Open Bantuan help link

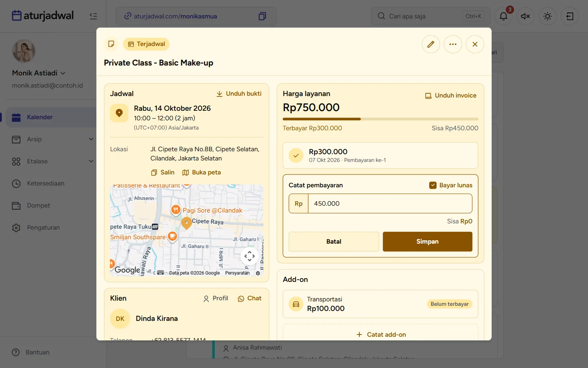coord(31,352)
